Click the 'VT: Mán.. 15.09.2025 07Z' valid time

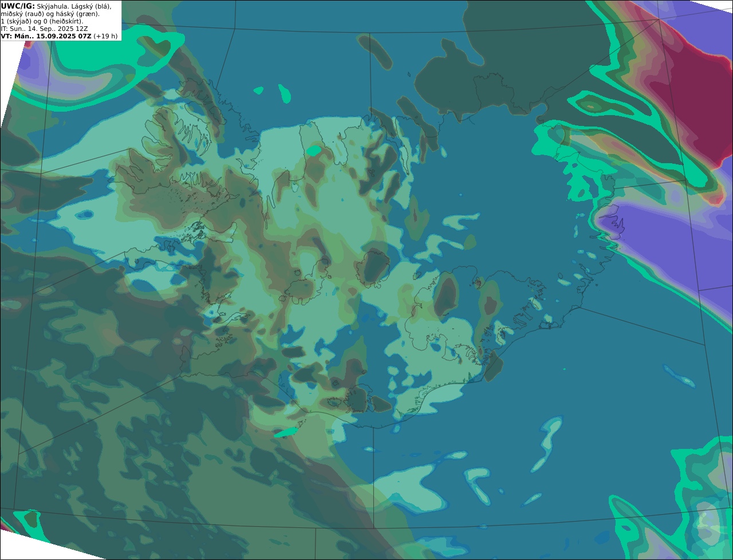pyautogui.click(x=46, y=36)
